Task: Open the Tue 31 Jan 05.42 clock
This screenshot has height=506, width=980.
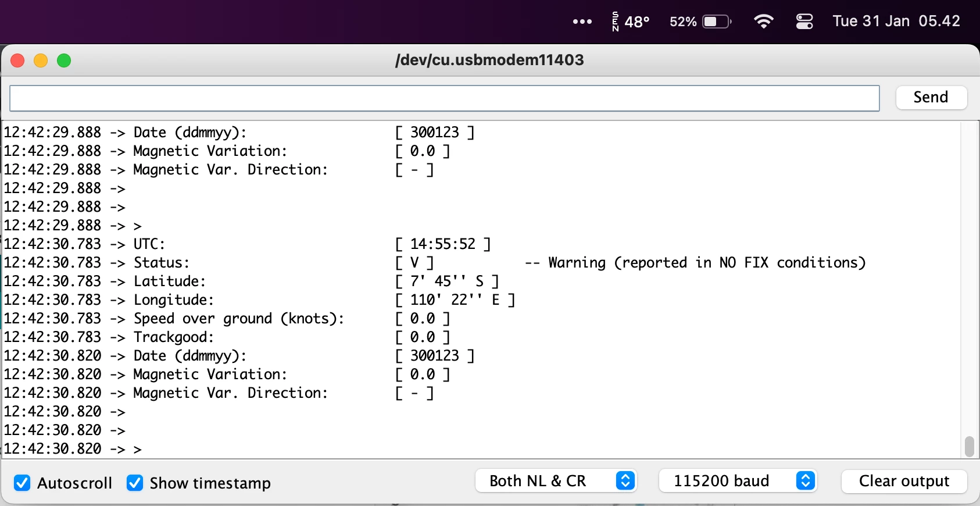Action: pyautogui.click(x=896, y=21)
